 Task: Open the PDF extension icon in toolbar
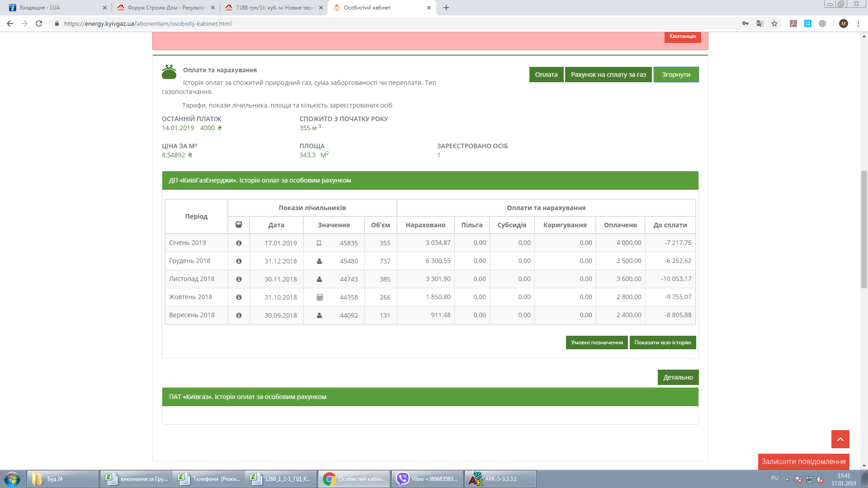coord(793,23)
